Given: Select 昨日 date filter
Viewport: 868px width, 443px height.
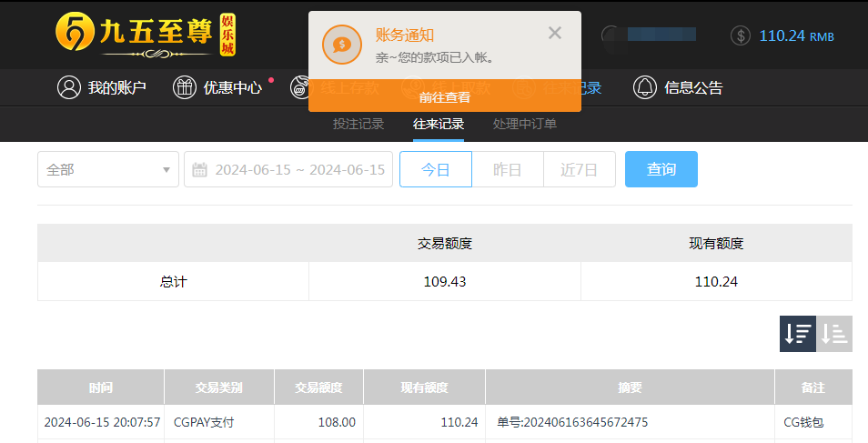Looking at the screenshot, I should [508, 169].
